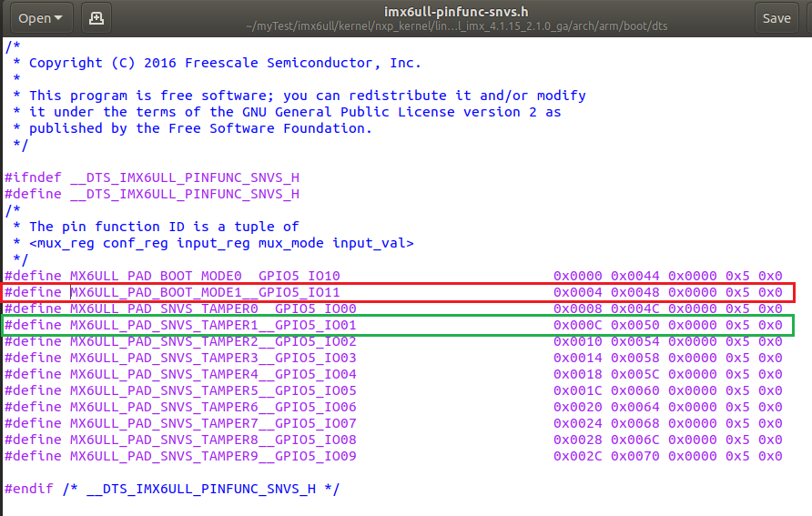Screen dimensions: 812x516
Task: Place cursor on the Copyright 2016 Freescale line
Action: click(217, 63)
